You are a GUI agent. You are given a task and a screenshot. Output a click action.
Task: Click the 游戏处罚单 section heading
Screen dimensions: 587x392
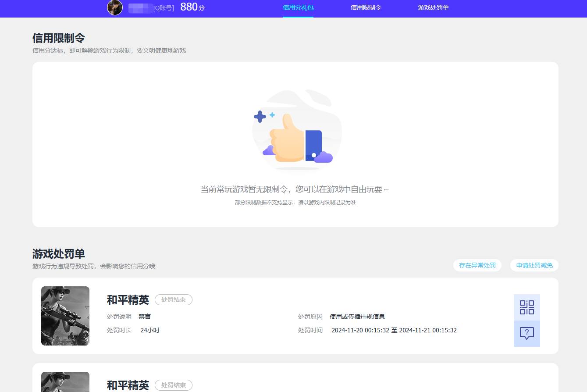(x=59, y=254)
